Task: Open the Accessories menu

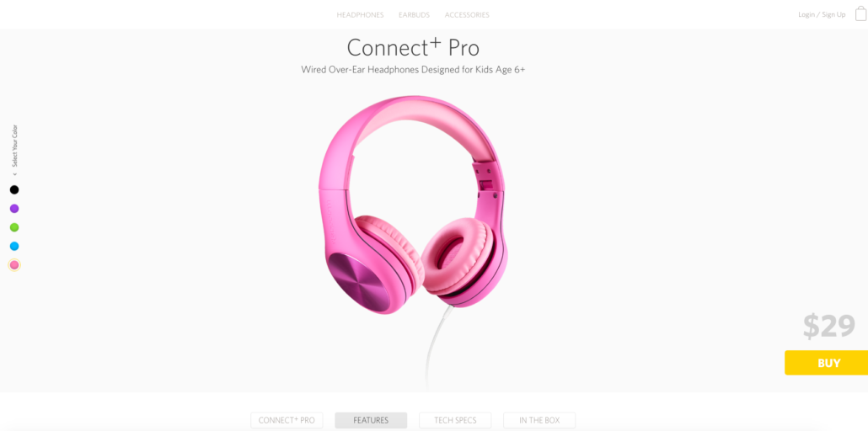Action: pyautogui.click(x=467, y=15)
